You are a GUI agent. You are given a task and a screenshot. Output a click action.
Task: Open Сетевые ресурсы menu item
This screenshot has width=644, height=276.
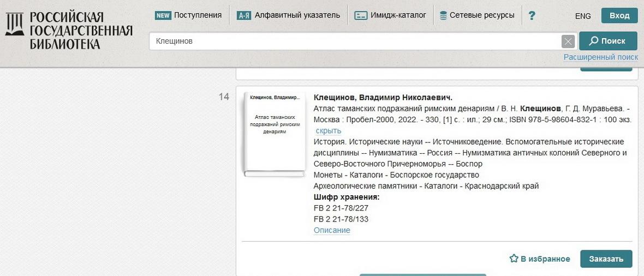482,16
